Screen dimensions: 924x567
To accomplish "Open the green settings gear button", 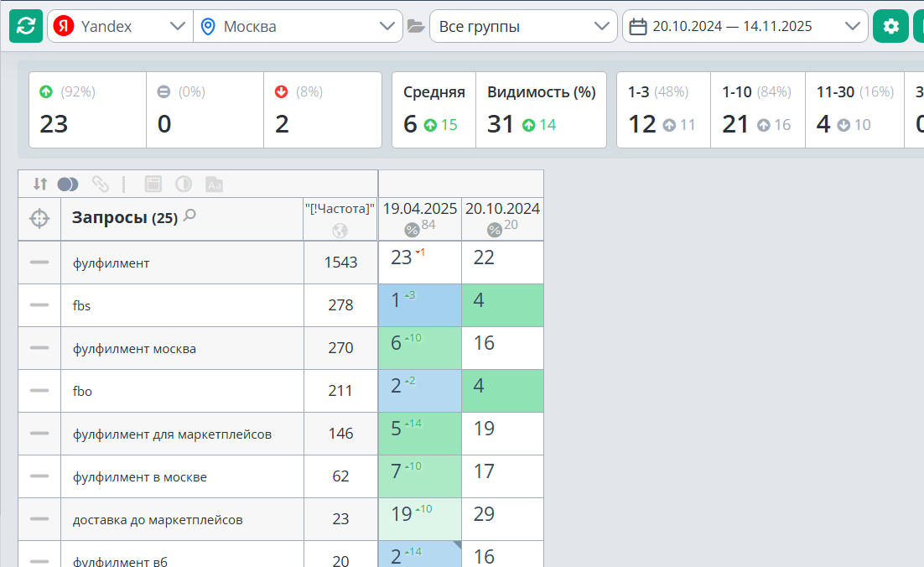I will (x=890, y=26).
